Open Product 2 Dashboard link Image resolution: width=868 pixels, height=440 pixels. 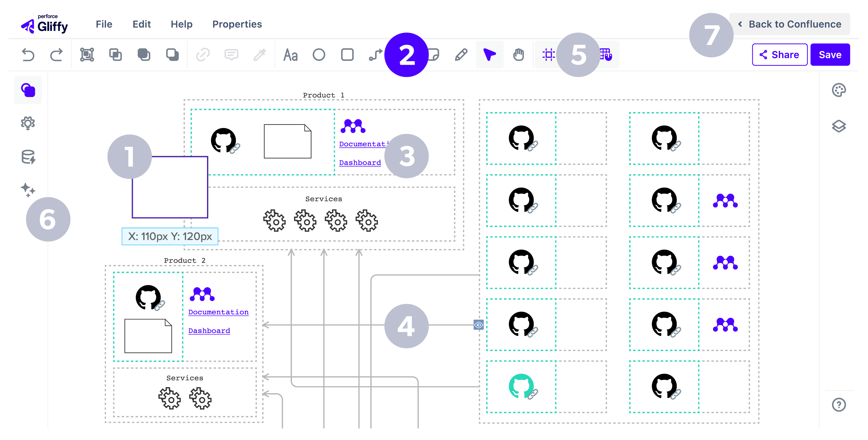209,331
